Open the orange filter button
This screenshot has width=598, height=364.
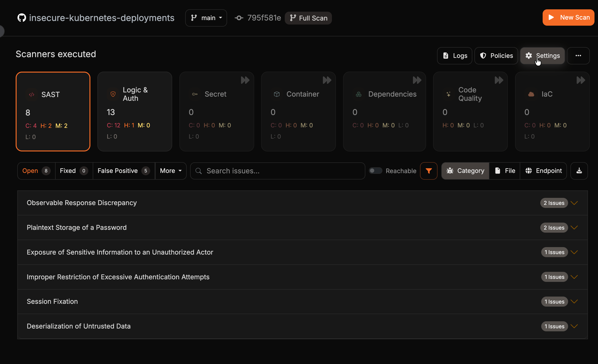point(429,171)
